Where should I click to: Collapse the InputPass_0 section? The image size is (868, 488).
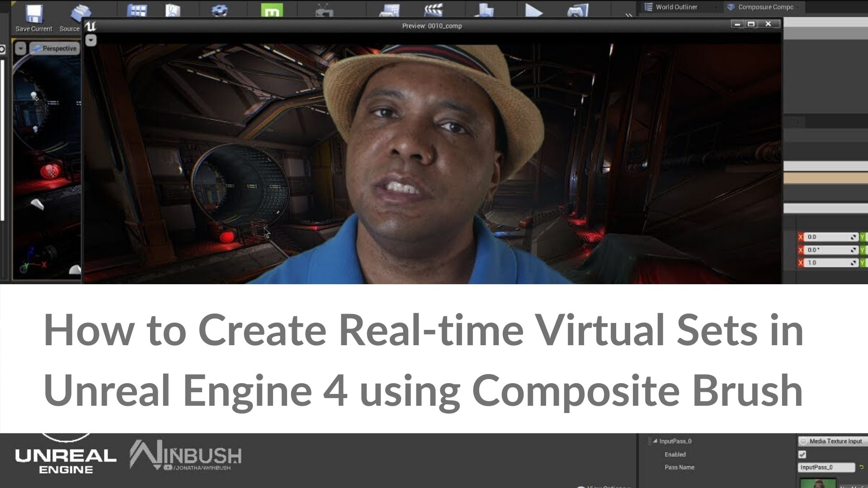pyautogui.click(x=655, y=441)
